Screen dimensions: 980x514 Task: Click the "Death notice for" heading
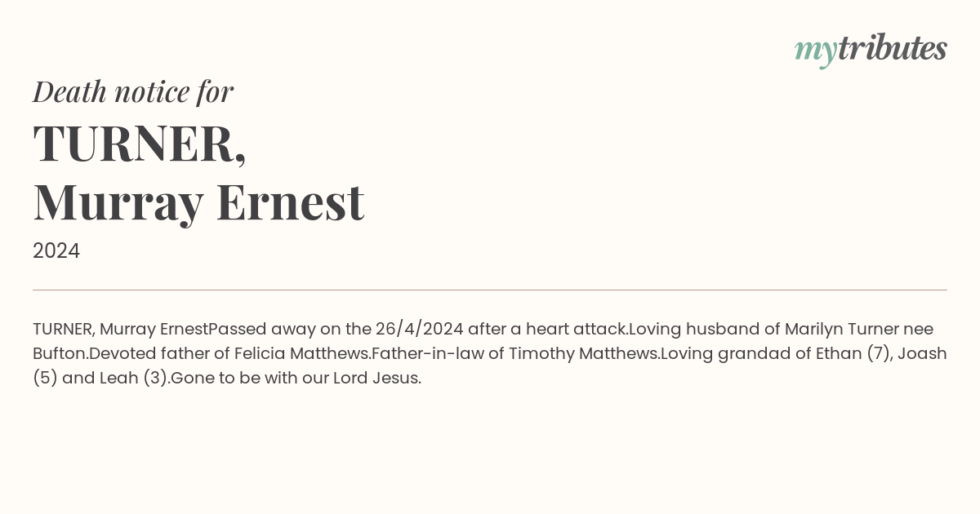[133, 91]
